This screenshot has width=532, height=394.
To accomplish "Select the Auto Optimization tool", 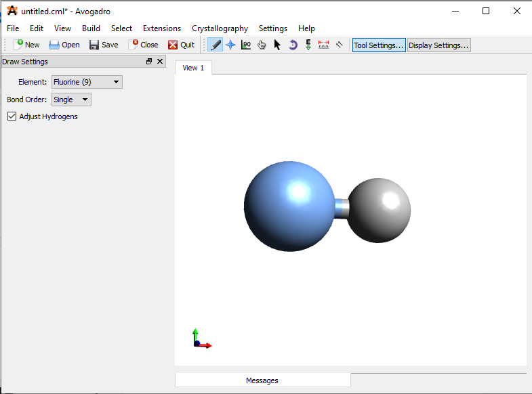I will (x=308, y=45).
